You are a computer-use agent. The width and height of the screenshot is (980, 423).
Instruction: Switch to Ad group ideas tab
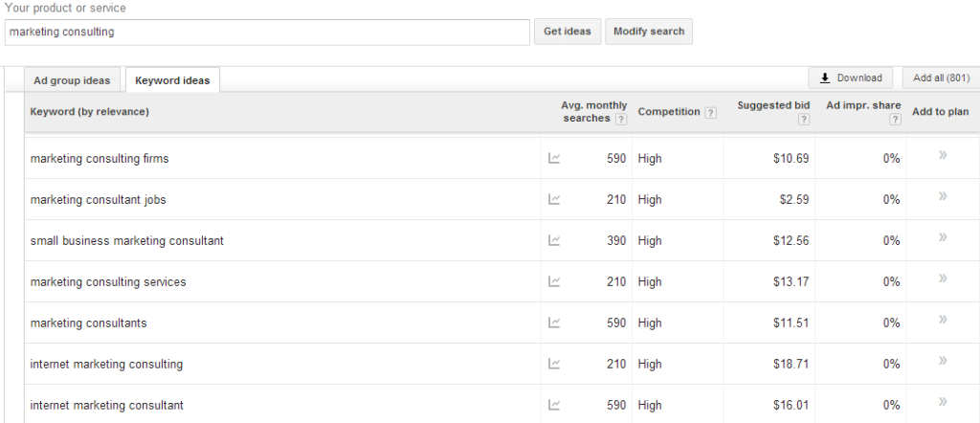click(72, 80)
